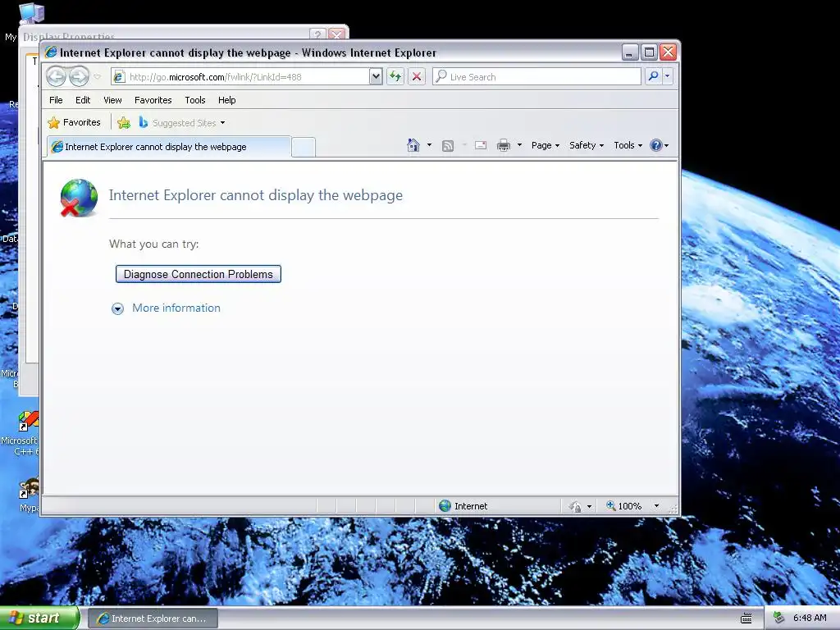Click the IE logo in title bar
This screenshot has height=630, width=840.
[51, 52]
